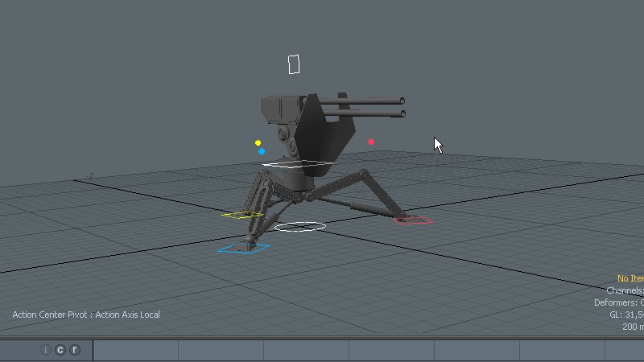
Task: Select the red dot rig controller
Action: pos(371,142)
